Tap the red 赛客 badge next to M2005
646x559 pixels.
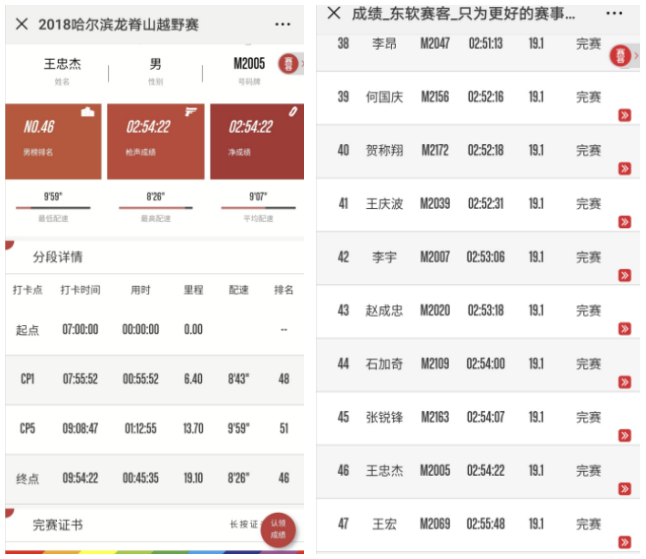point(289,64)
